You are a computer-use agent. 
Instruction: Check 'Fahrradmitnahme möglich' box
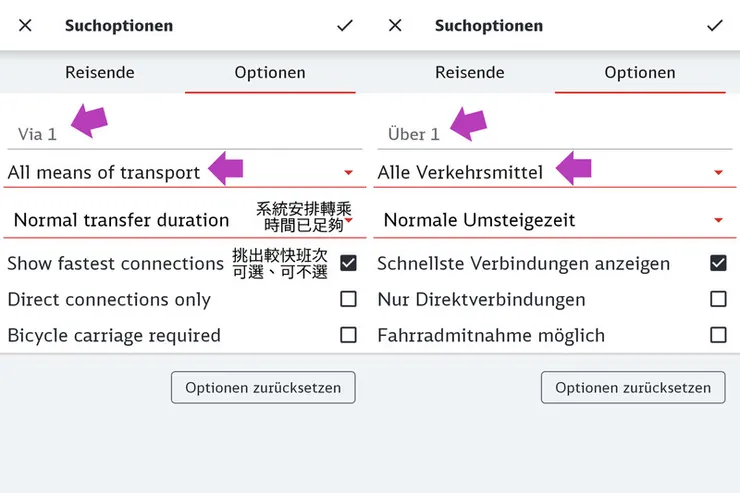pyautogui.click(x=718, y=335)
